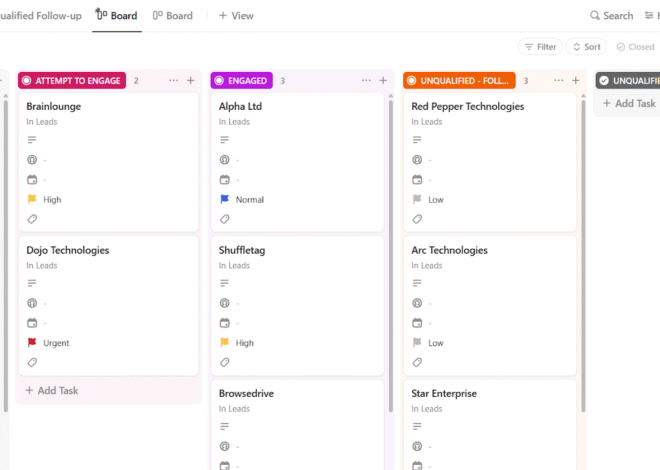660x470 pixels.
Task: Switch to the second Board tab
Action: [x=173, y=16]
